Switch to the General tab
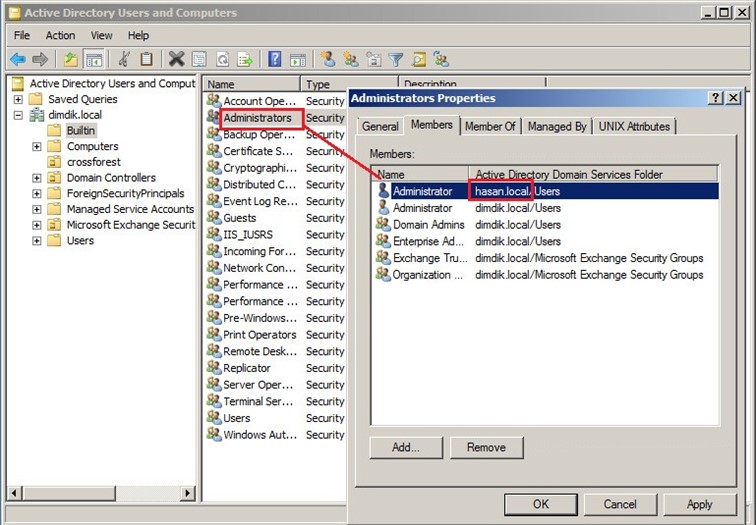The height and width of the screenshot is (525, 756). coord(380,126)
